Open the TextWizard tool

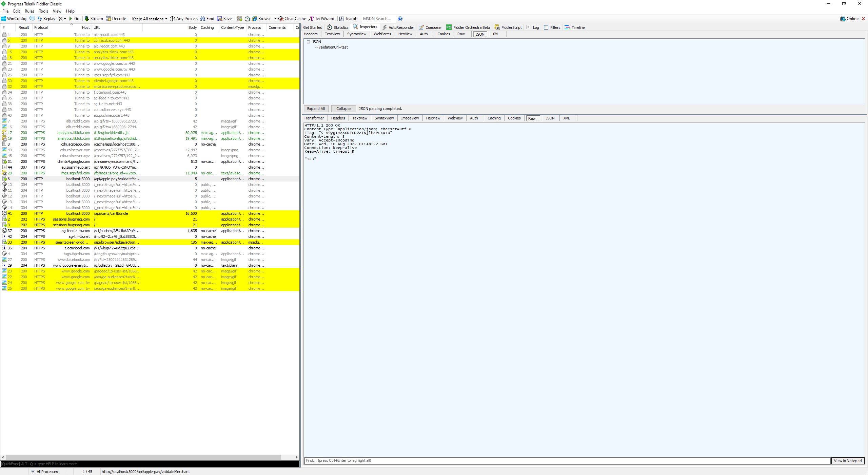click(321, 19)
